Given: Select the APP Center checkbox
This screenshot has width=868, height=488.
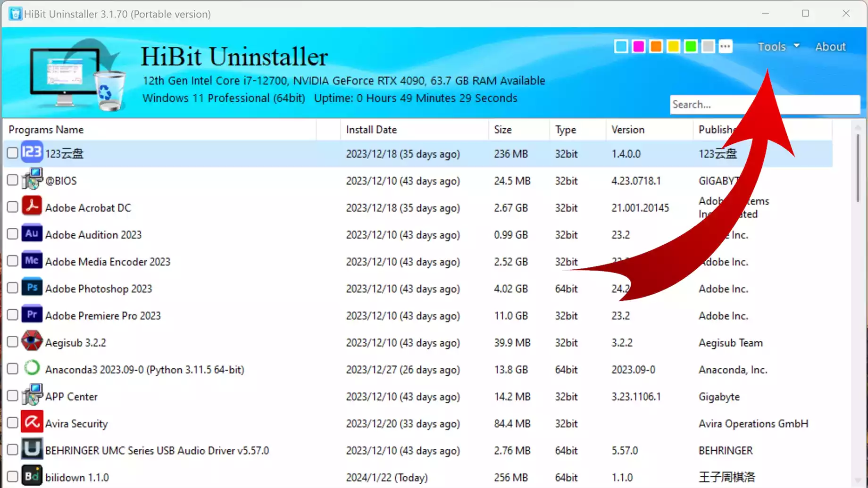Looking at the screenshot, I should [x=13, y=396].
